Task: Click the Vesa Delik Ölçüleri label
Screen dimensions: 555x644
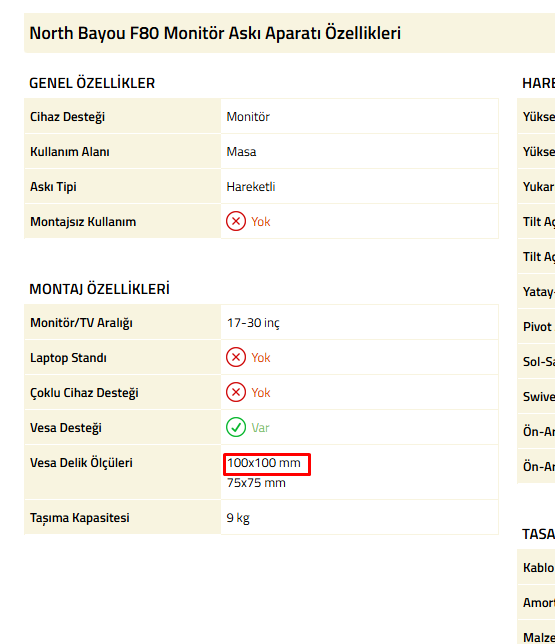Action: click(x=81, y=463)
